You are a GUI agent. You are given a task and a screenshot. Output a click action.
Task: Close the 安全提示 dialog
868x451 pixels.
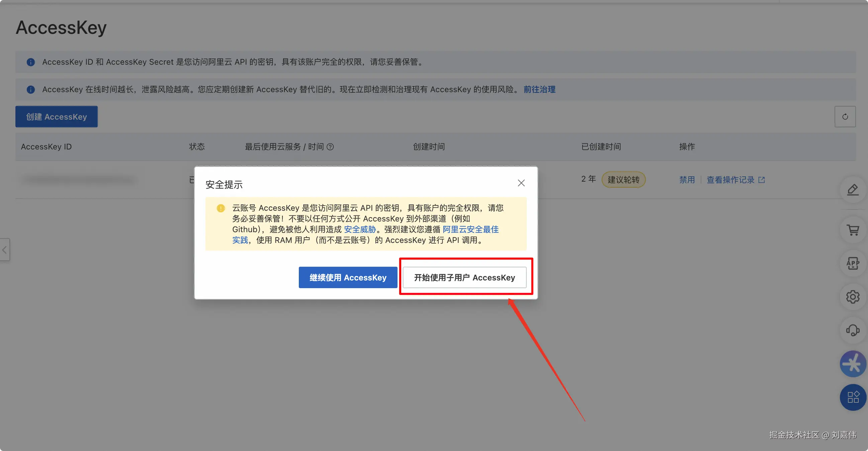(521, 183)
